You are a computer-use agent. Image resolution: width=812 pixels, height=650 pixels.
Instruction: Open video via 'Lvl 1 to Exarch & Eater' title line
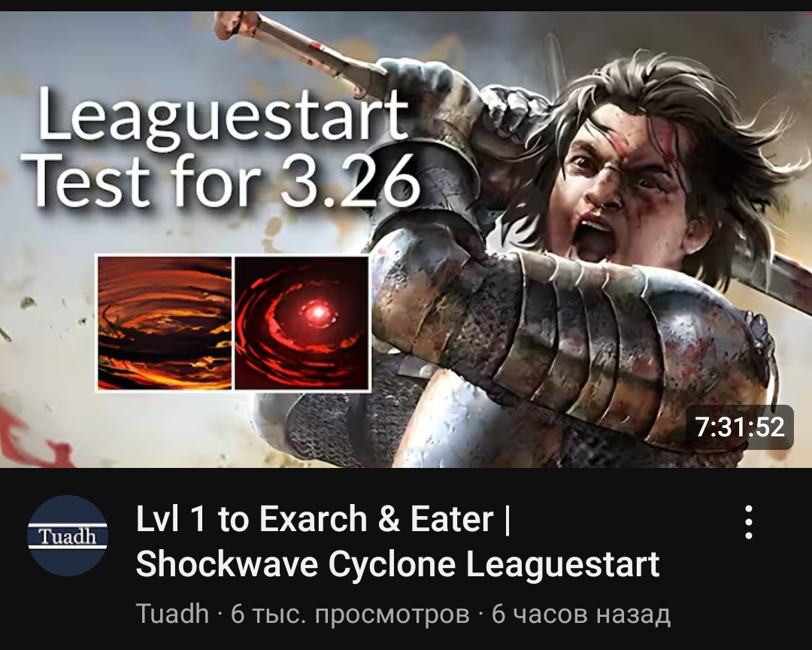click(x=323, y=519)
